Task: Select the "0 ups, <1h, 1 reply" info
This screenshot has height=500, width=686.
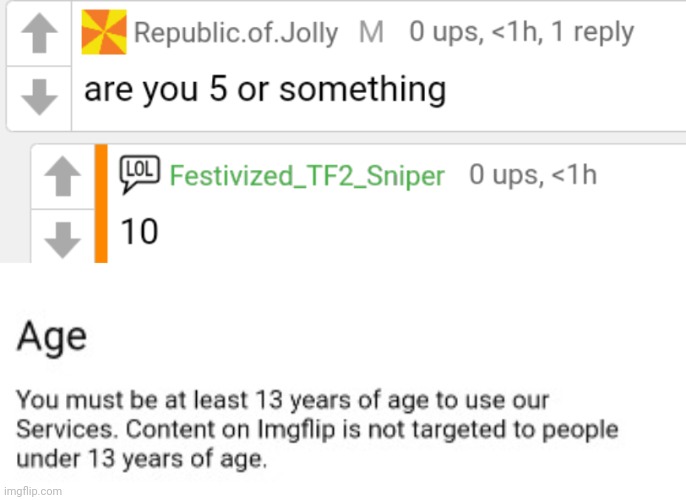Action: click(x=522, y=32)
